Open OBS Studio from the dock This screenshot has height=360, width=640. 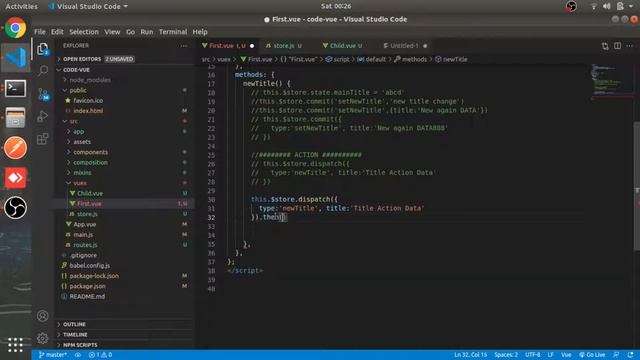pos(16,207)
